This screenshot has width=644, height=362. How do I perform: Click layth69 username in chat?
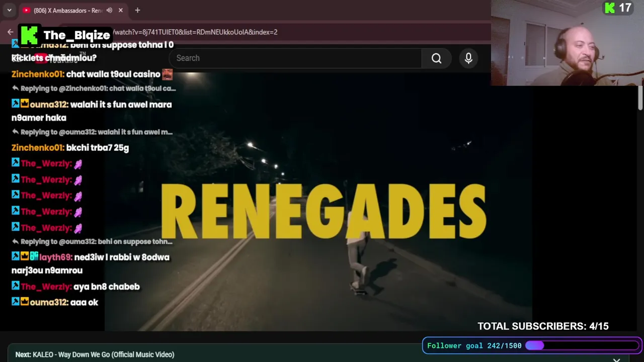pos(55,257)
